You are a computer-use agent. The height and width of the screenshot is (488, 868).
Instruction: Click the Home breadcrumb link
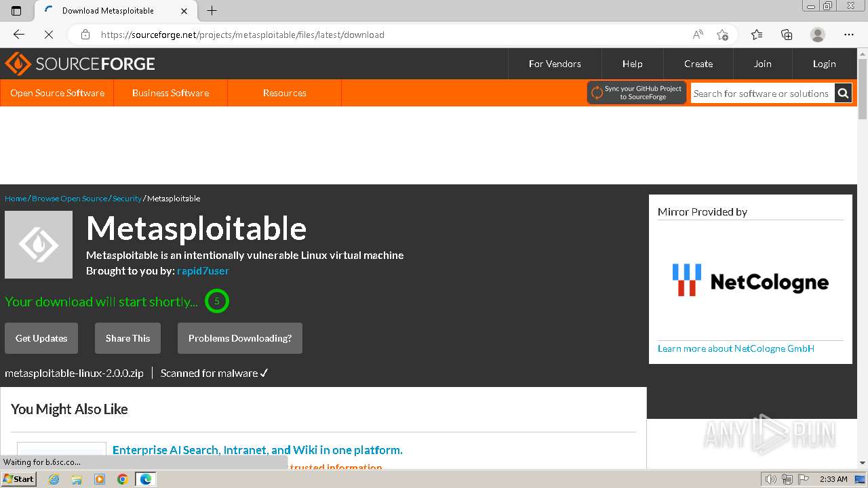click(x=16, y=199)
